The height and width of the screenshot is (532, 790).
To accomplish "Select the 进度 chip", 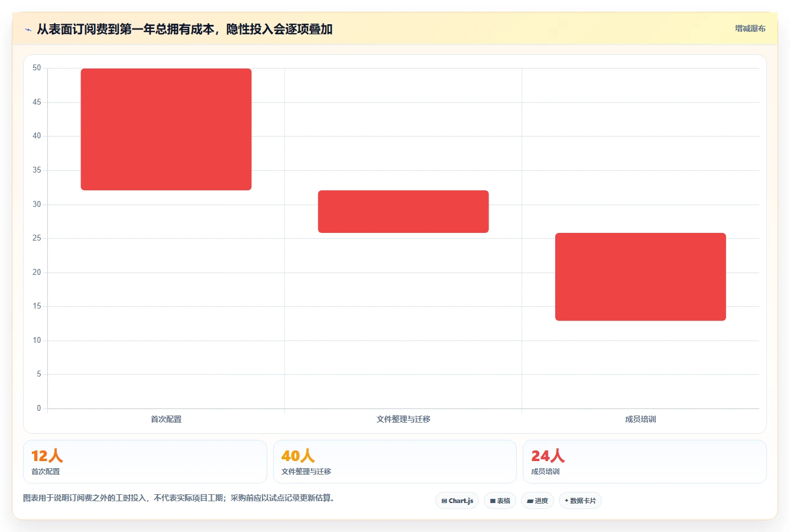I will pos(537,501).
